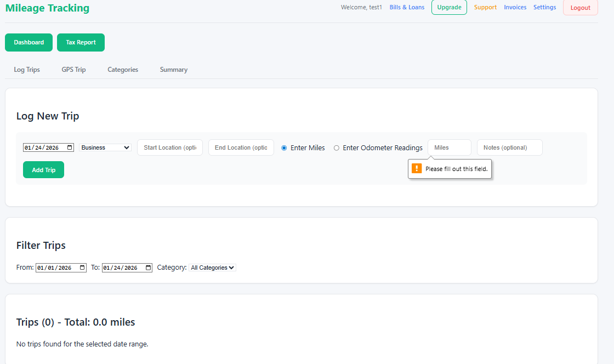The width and height of the screenshot is (614, 364).
Task: Select the Enter Miles radio option
Action: (x=284, y=148)
